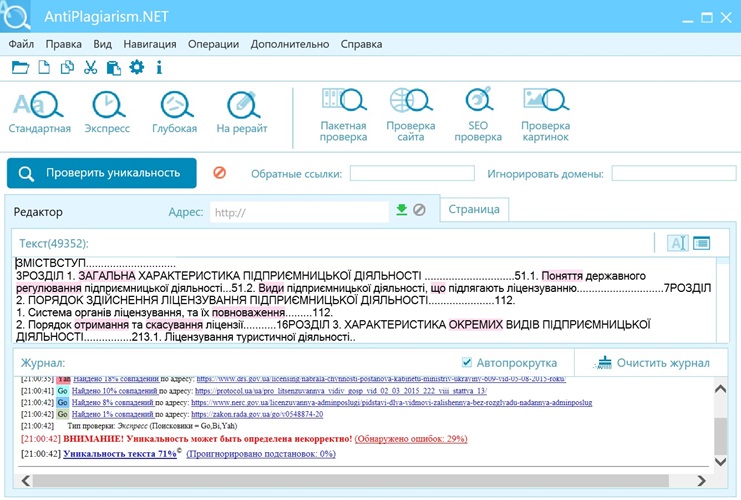This screenshot has height=500, width=741.
Task: Open the Навигация menu
Action: tap(150, 44)
